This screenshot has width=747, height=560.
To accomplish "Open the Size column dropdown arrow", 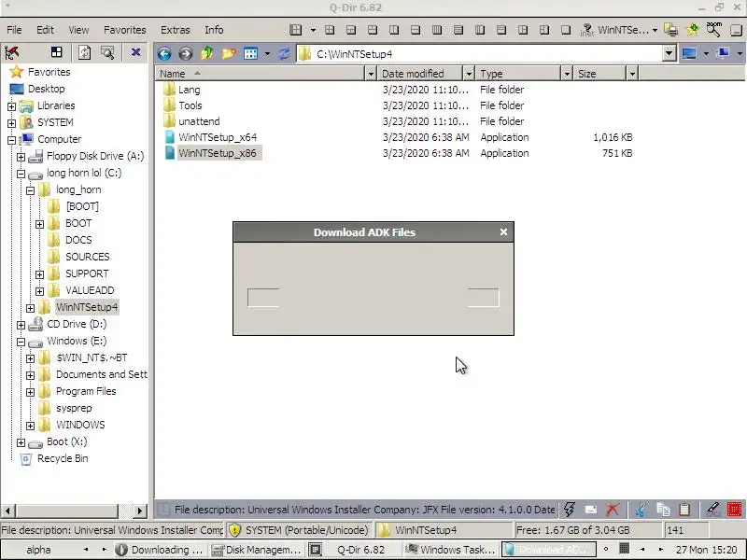I will (x=632, y=74).
